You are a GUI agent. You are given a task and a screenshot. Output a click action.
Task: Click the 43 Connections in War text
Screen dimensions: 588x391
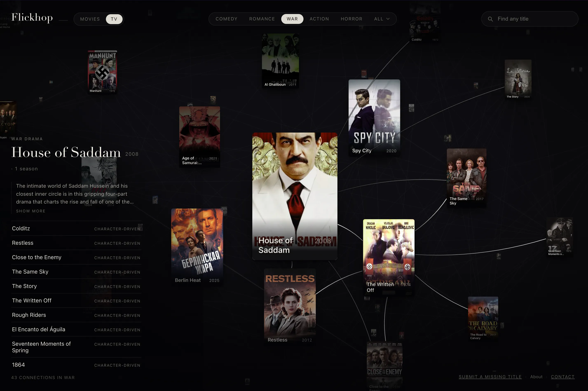[43, 378]
